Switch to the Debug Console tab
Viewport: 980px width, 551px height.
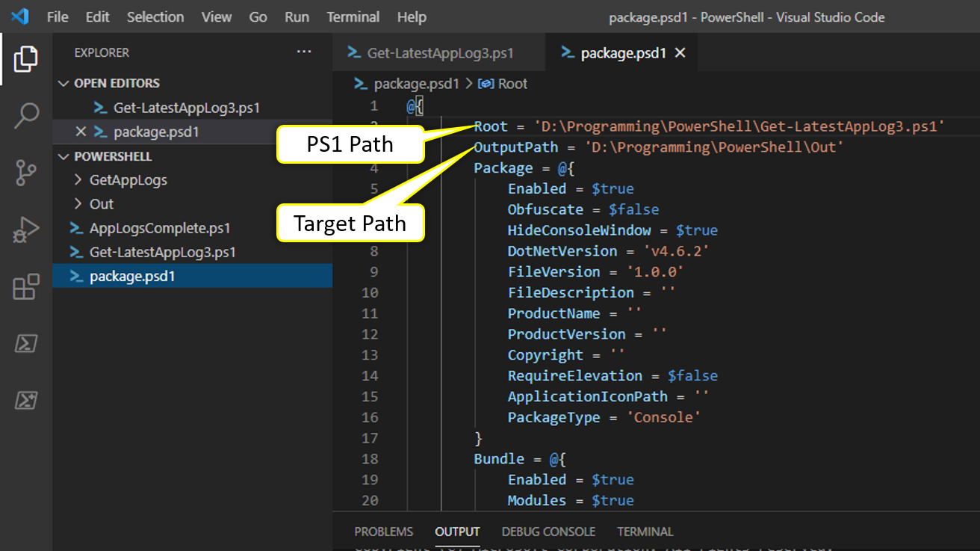tap(548, 532)
